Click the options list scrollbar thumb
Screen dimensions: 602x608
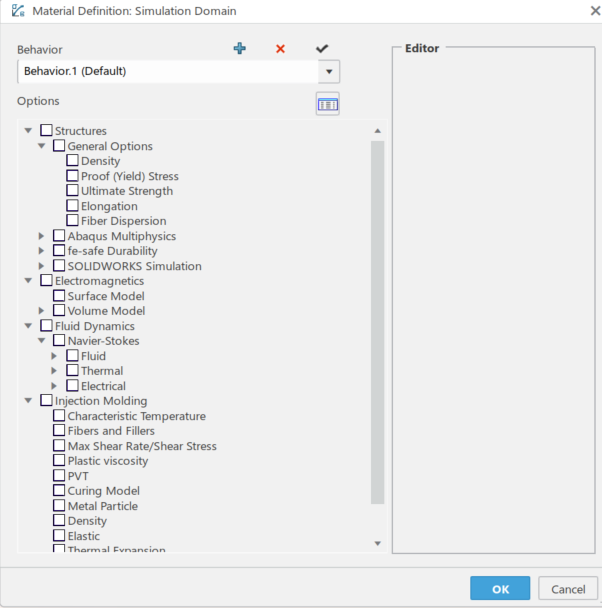click(x=377, y=322)
